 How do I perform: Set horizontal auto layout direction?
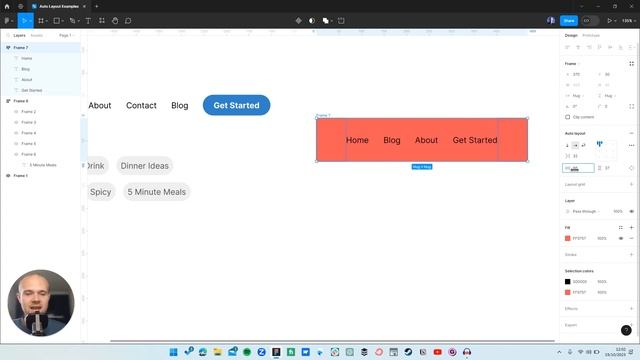point(575,145)
